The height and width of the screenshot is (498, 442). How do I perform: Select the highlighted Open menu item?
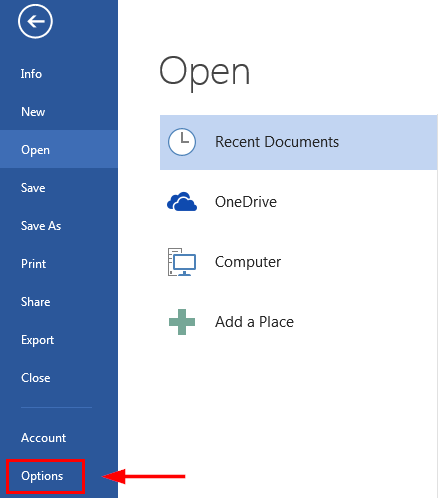(59, 149)
